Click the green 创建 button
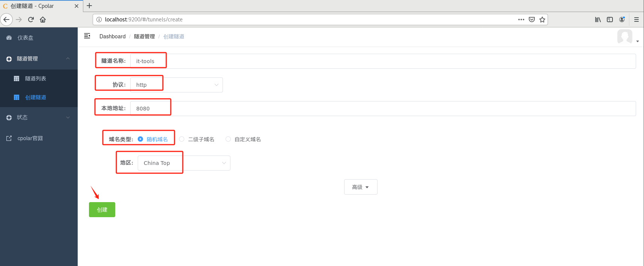The image size is (644, 266). (102, 210)
